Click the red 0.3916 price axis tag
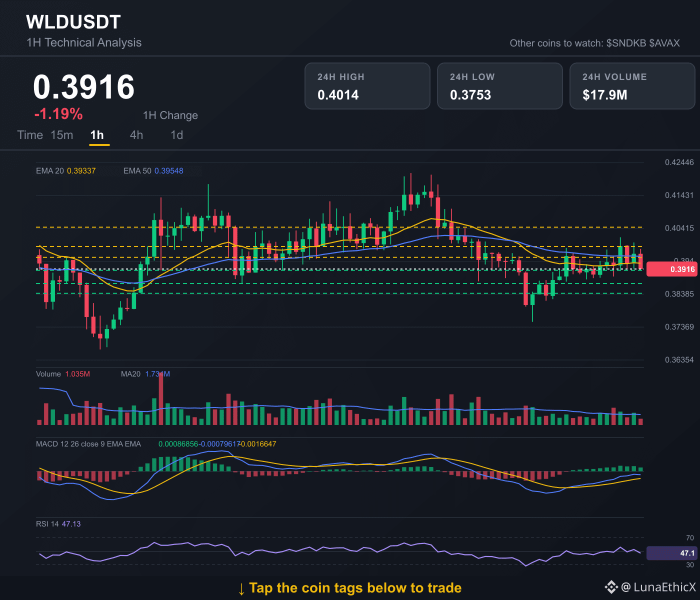This screenshot has height=600, width=700. pyautogui.click(x=671, y=269)
